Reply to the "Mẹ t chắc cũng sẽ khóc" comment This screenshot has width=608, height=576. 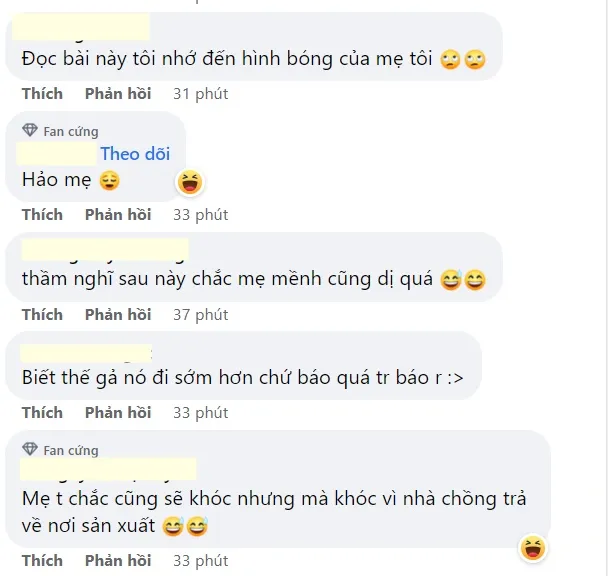pyautogui.click(x=118, y=560)
